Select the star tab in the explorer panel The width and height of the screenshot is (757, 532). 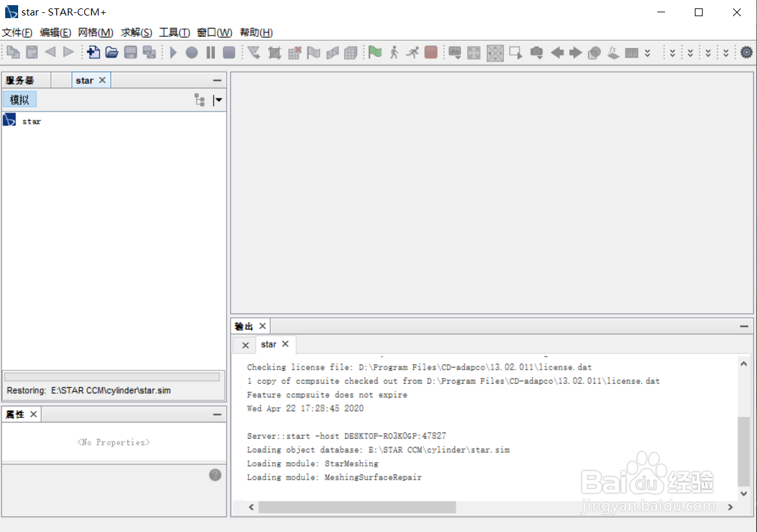pos(84,80)
